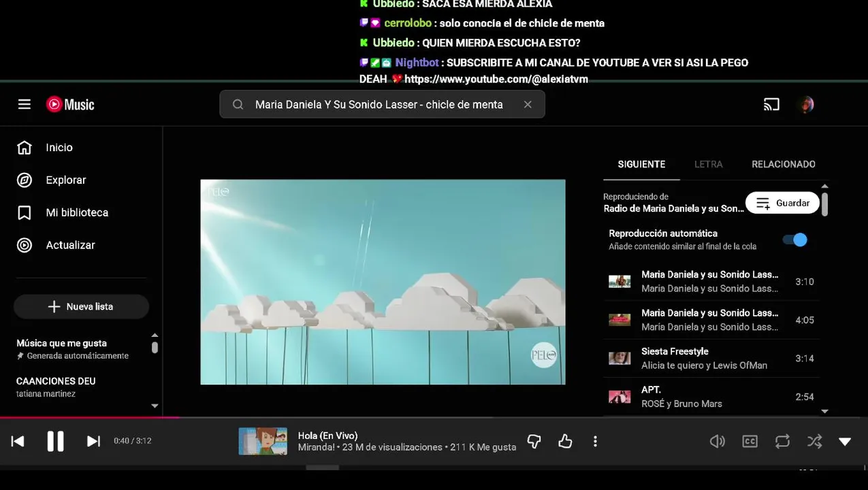Toggle repeat mode
The image size is (868, 490).
click(782, 442)
